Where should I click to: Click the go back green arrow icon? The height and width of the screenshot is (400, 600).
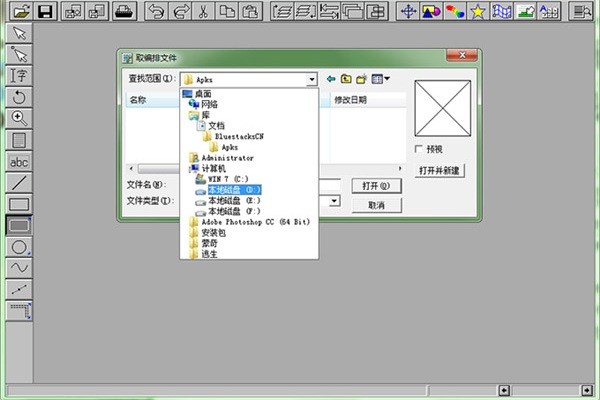[x=331, y=78]
